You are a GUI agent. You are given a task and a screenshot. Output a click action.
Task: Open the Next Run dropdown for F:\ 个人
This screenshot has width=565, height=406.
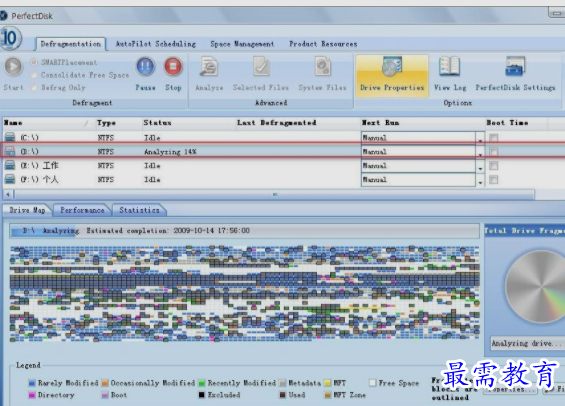pos(480,180)
